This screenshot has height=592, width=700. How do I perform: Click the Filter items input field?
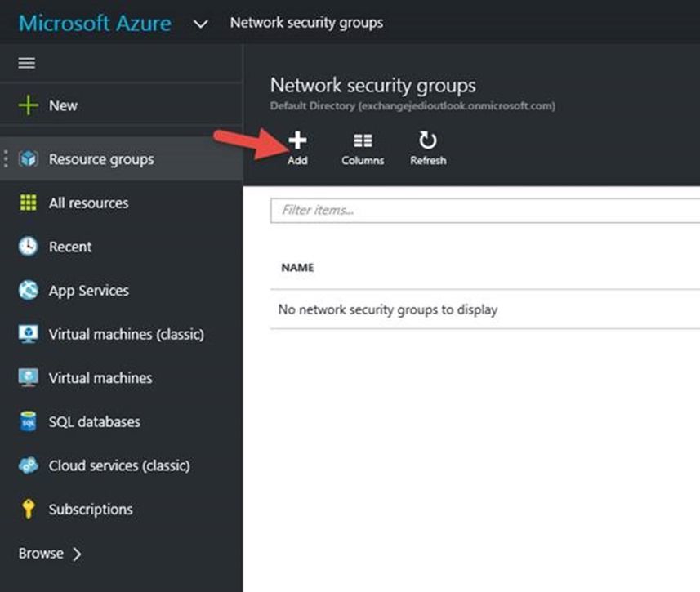pyautogui.click(x=484, y=211)
